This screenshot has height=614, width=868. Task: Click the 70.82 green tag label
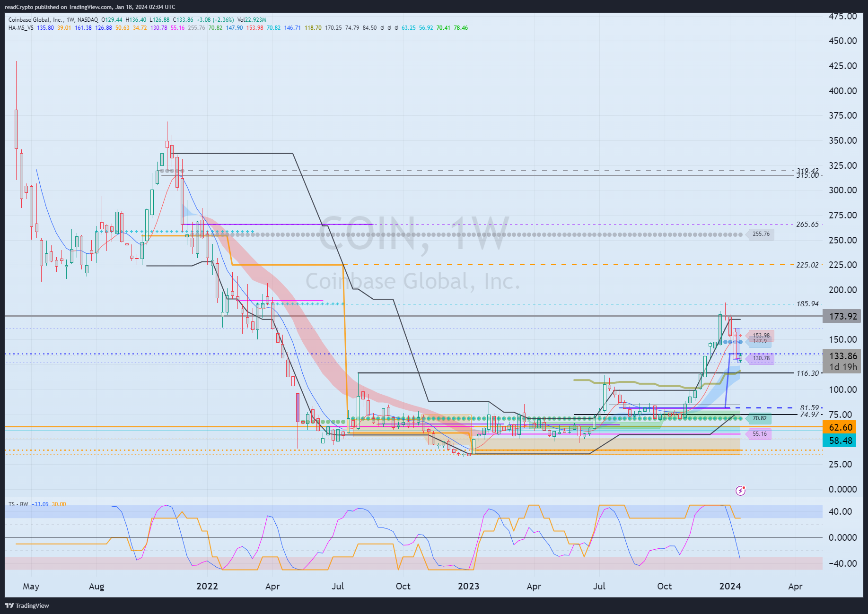pos(759,418)
